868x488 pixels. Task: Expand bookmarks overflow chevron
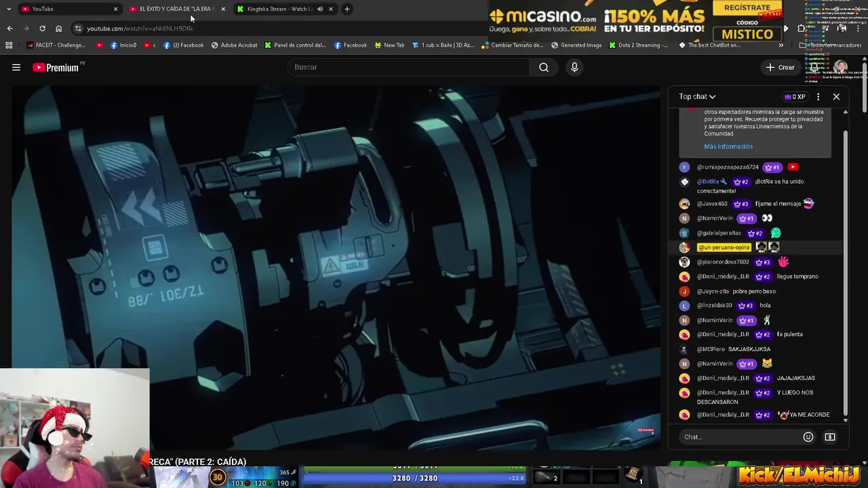[781, 45]
